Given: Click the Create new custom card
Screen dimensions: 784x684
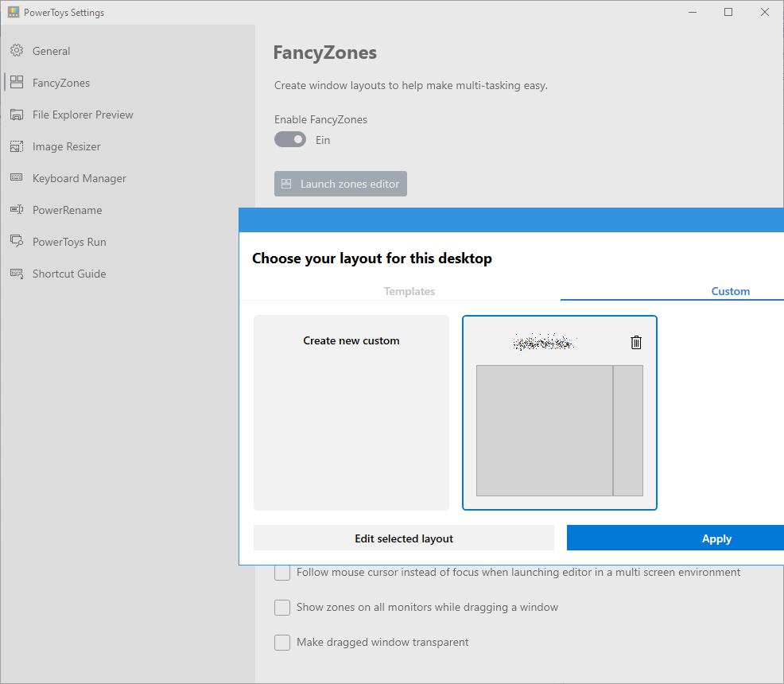Looking at the screenshot, I should click(351, 413).
